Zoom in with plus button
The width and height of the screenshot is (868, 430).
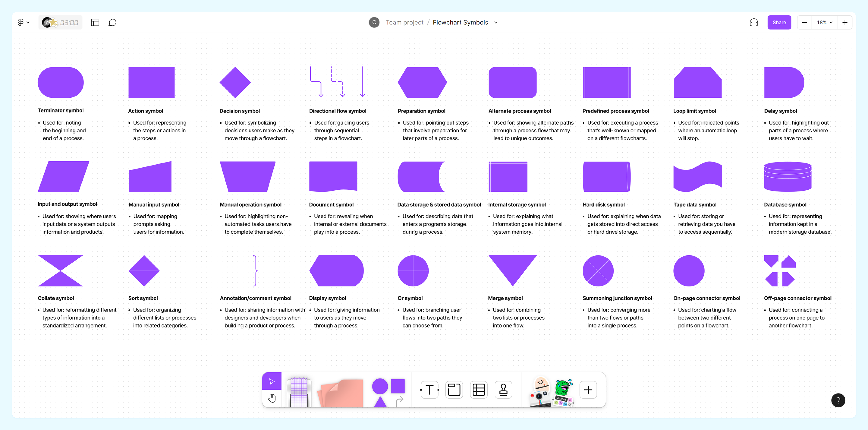(x=845, y=23)
